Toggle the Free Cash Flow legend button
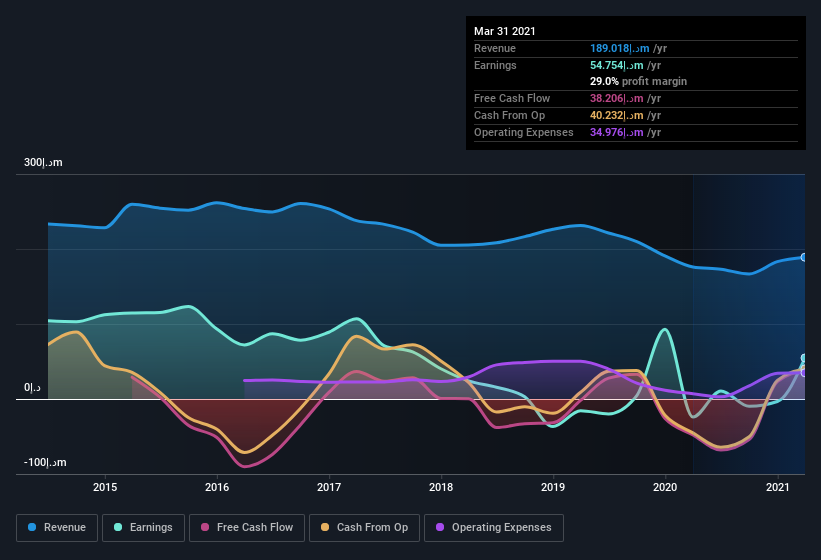Viewport: 821px width, 560px height. pos(247,528)
